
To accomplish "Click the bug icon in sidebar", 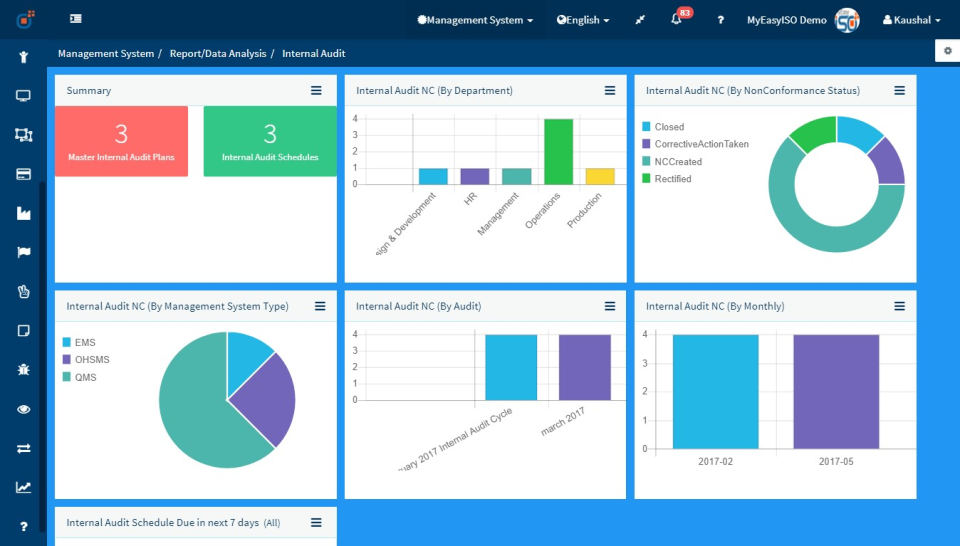I will click(23, 369).
